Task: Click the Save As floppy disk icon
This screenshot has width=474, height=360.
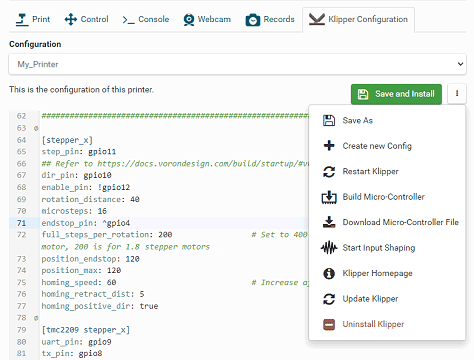Action: 329,120
